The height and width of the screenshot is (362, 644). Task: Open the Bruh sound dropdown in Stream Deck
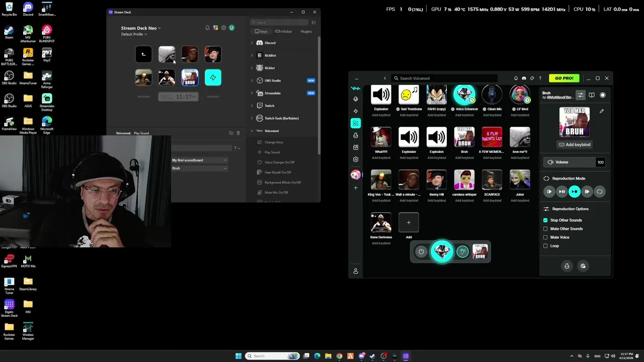click(x=199, y=168)
